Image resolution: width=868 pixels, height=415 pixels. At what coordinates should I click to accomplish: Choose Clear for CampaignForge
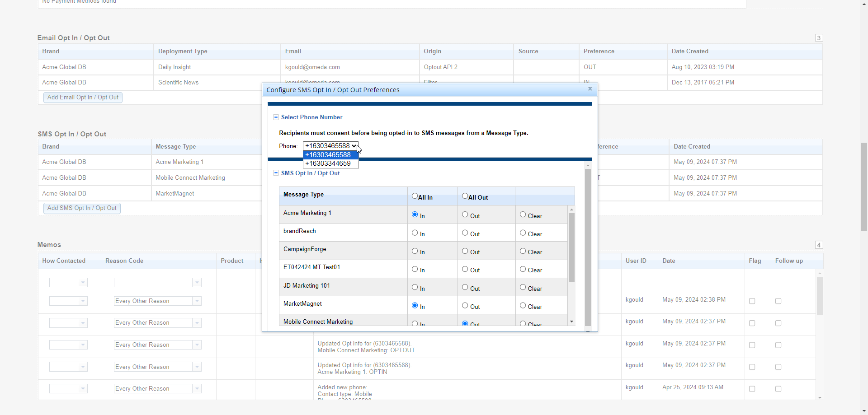pyautogui.click(x=523, y=251)
